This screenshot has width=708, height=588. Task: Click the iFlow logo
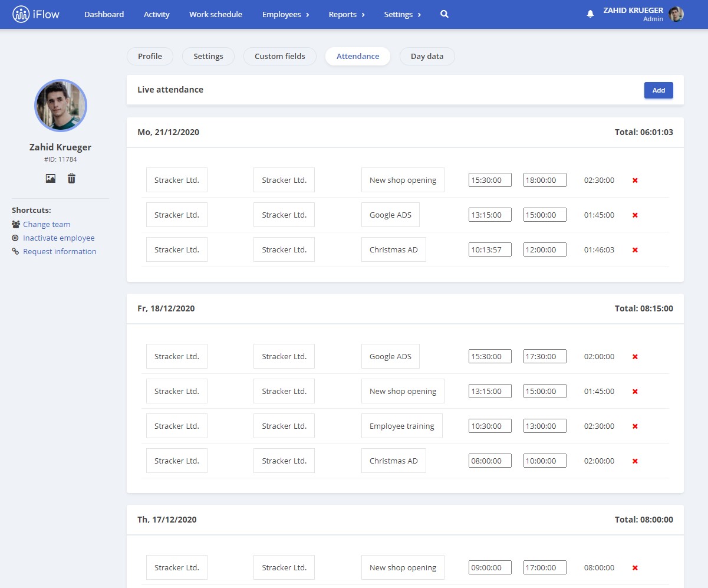[x=36, y=14]
